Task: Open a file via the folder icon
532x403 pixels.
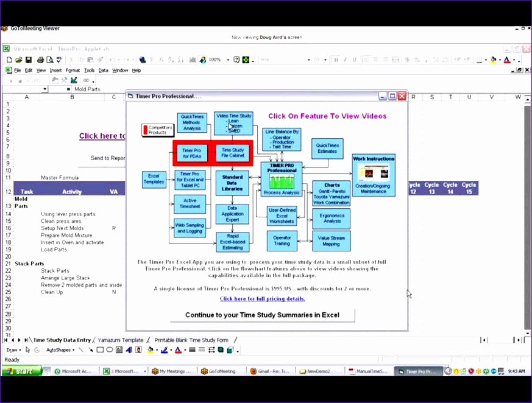Action: [x=19, y=60]
